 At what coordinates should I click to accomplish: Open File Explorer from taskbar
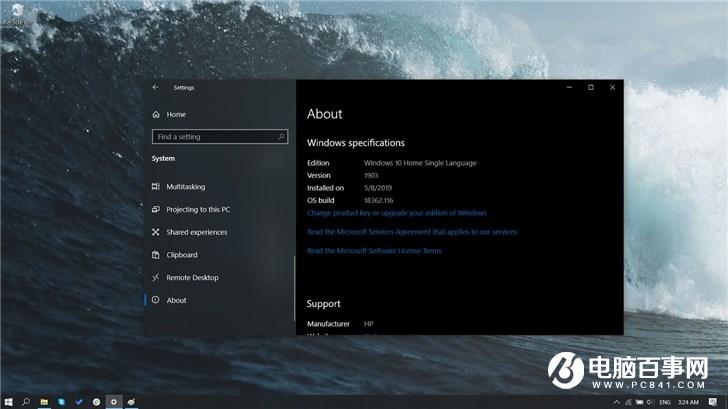[44, 402]
